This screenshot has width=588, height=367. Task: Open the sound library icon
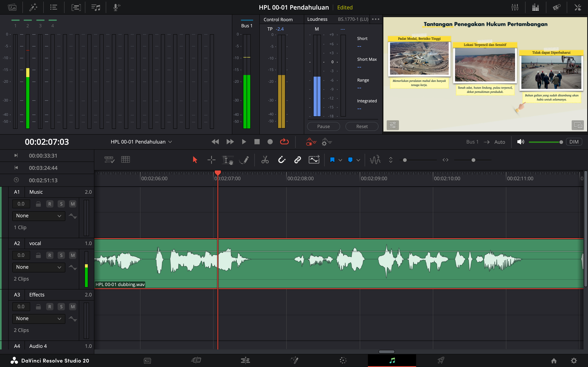point(96,7)
